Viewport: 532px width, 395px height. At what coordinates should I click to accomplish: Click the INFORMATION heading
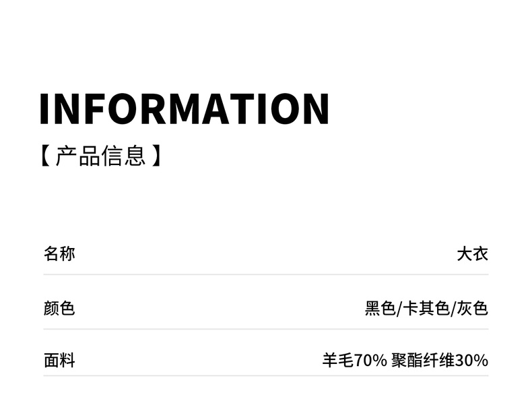pyautogui.click(x=184, y=109)
